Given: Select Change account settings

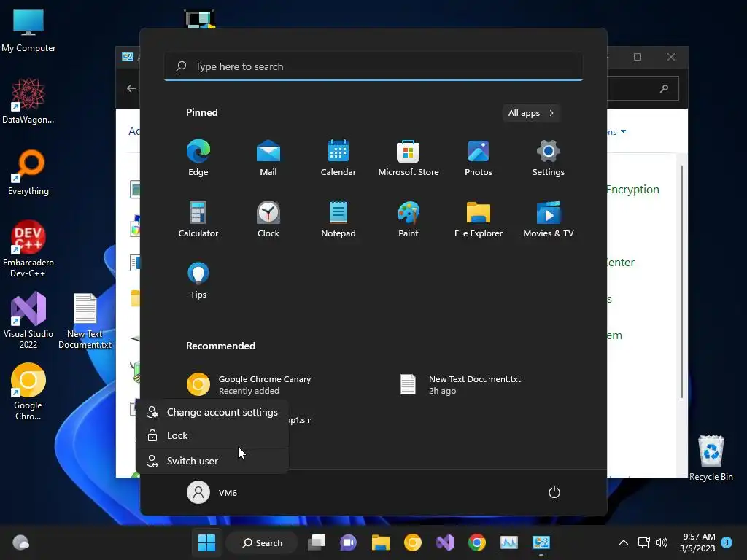Looking at the screenshot, I should (x=212, y=413).
